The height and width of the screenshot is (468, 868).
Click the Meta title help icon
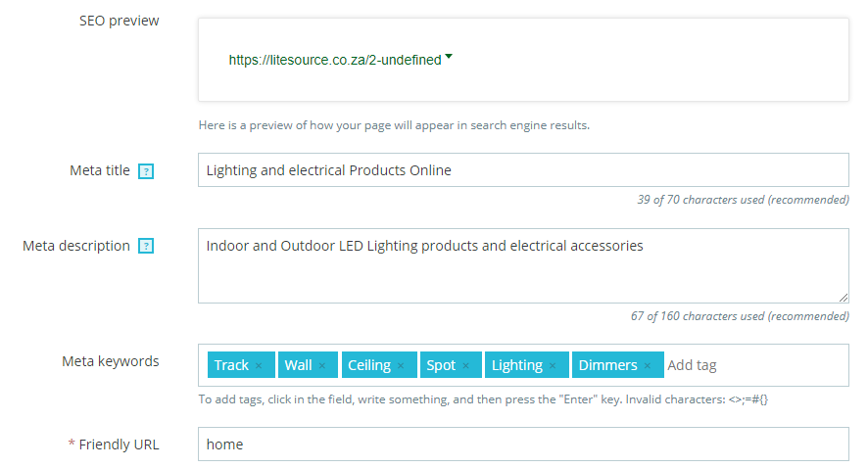click(146, 171)
